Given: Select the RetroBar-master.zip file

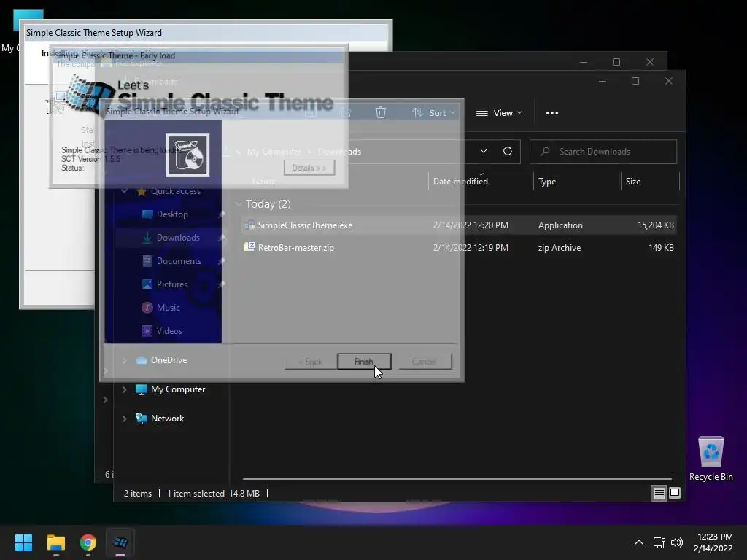Looking at the screenshot, I should tap(459, 248).
